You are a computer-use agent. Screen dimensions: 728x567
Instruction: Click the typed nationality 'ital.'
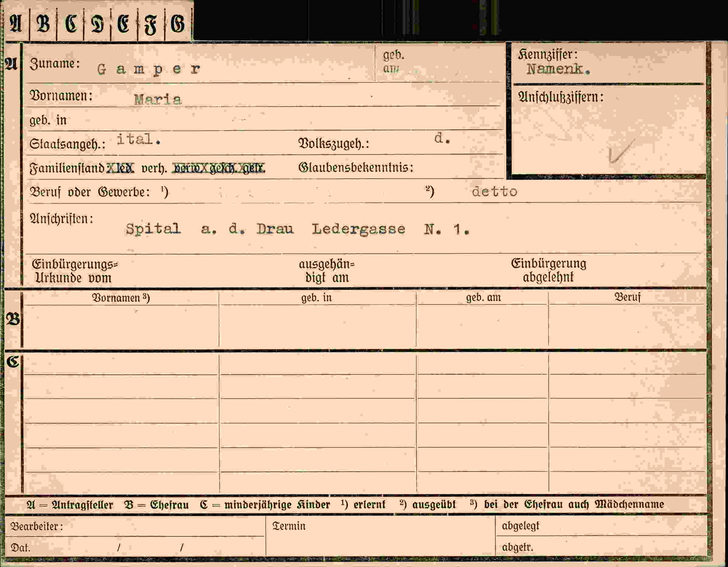(x=139, y=139)
